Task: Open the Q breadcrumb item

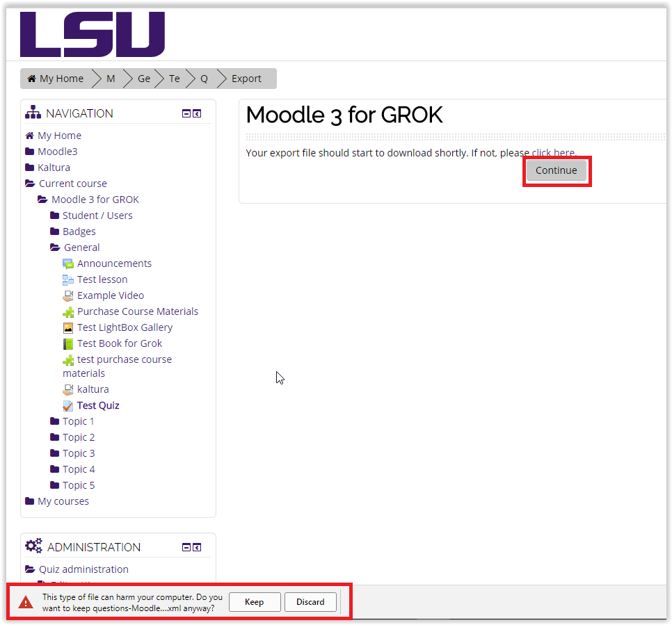Action: [204, 79]
